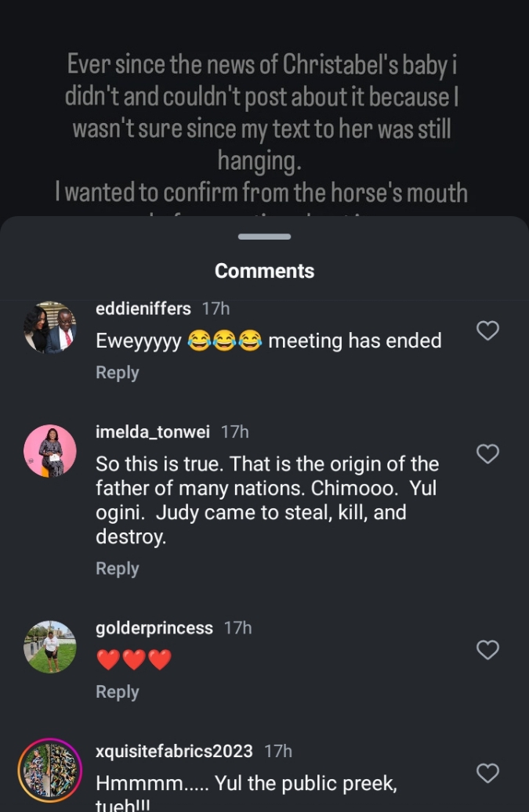Tap heart on golderprincess' comment
Image resolution: width=529 pixels, height=812 pixels.
487,649
